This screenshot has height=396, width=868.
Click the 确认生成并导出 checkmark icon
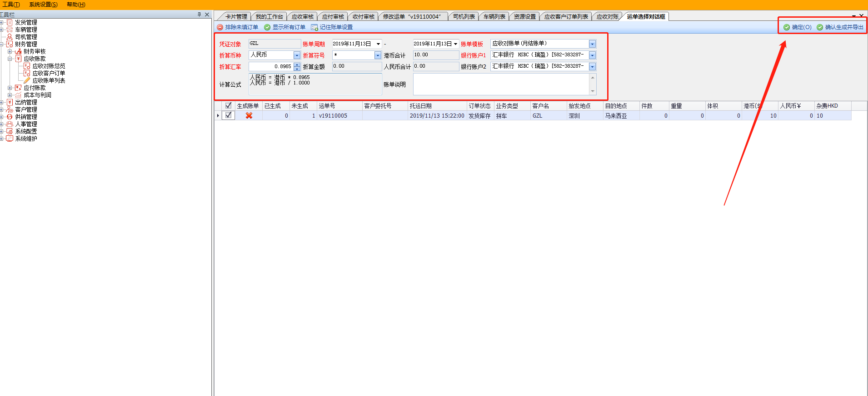[x=820, y=27]
